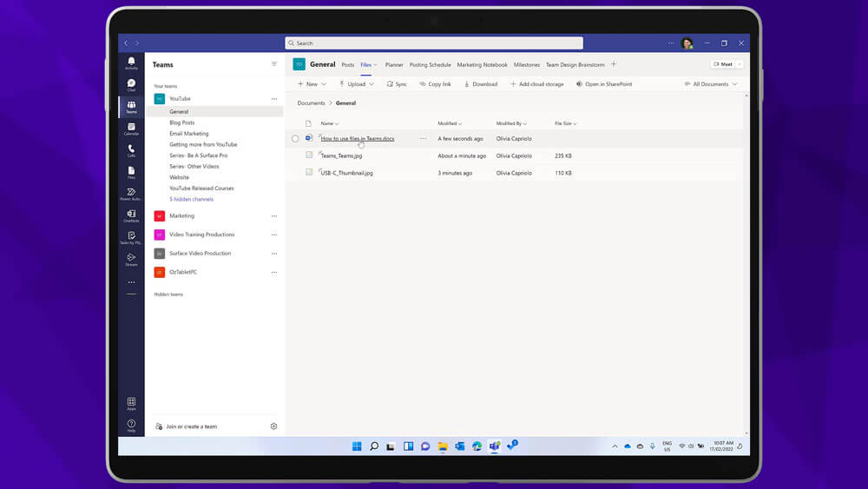Open the Upload dropdown menu

tap(356, 84)
